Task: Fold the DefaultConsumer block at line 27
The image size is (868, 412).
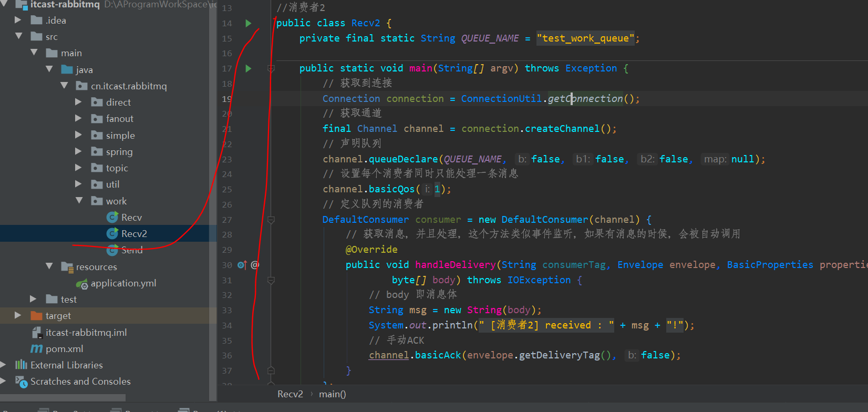Action: pos(271,220)
